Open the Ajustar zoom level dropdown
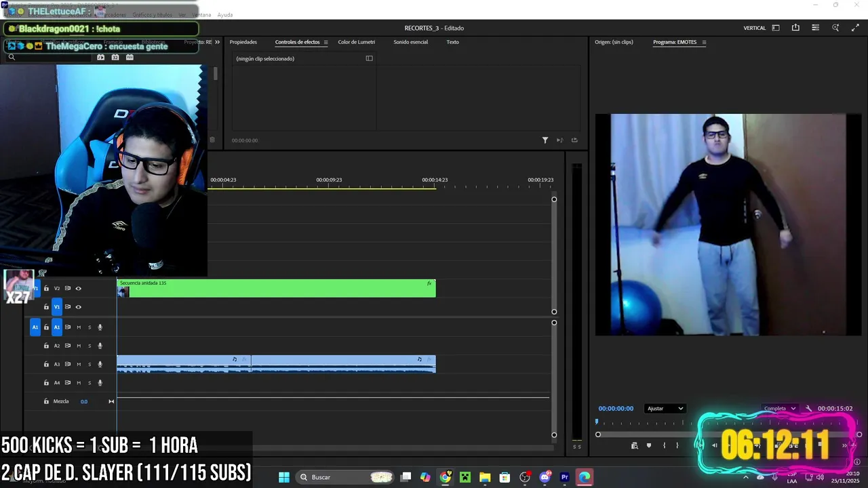This screenshot has width=868, height=488. coord(665,409)
